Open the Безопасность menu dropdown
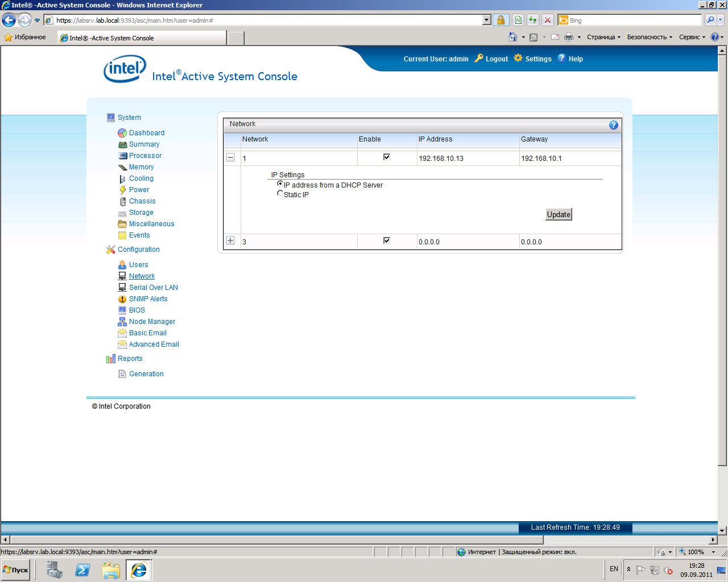The image size is (728, 582). [649, 37]
